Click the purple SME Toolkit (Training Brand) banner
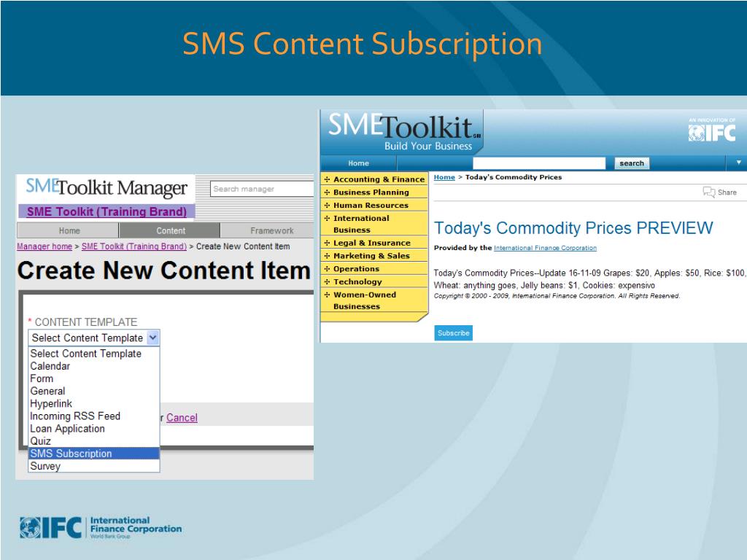Viewport: 747px width, 560px height. [x=107, y=211]
